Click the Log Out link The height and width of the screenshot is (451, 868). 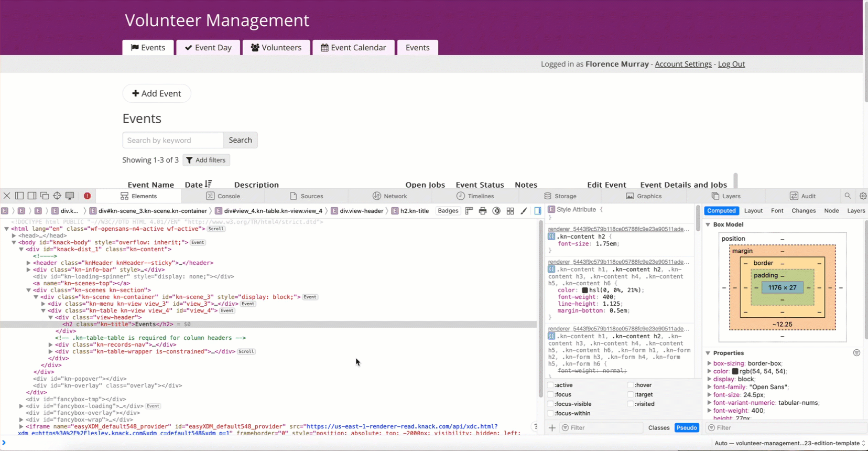coord(731,64)
